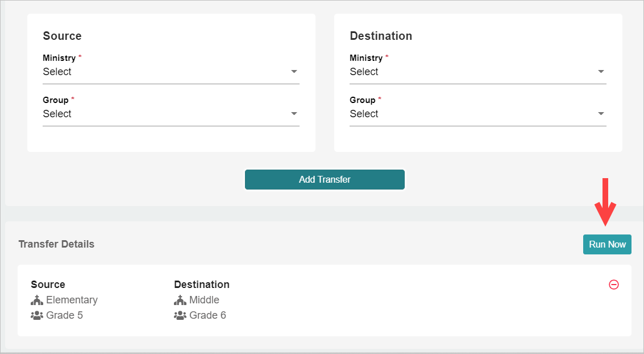Click the group icon beside Grade 5
Screen dimensions: 644x354
pos(37,315)
